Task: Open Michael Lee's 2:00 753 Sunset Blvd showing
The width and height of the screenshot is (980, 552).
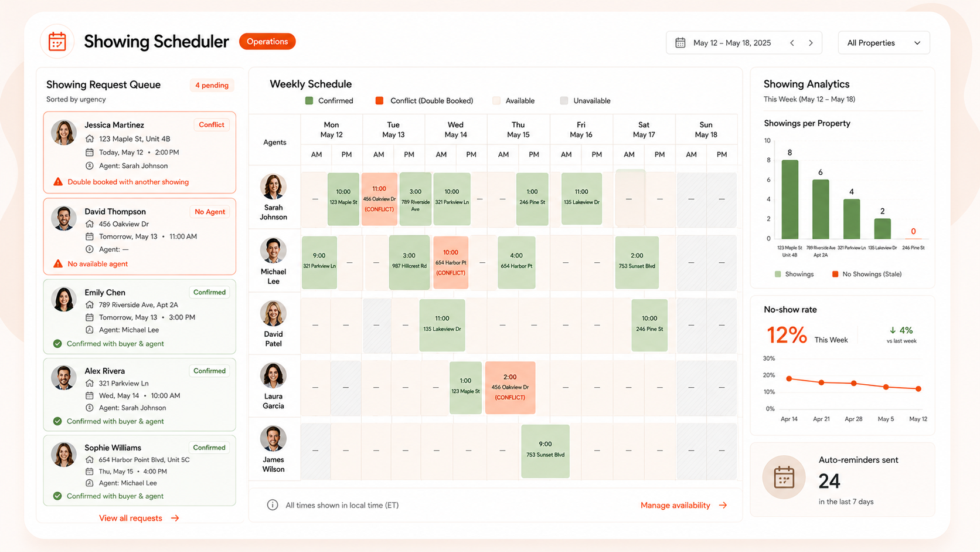Action: click(637, 262)
